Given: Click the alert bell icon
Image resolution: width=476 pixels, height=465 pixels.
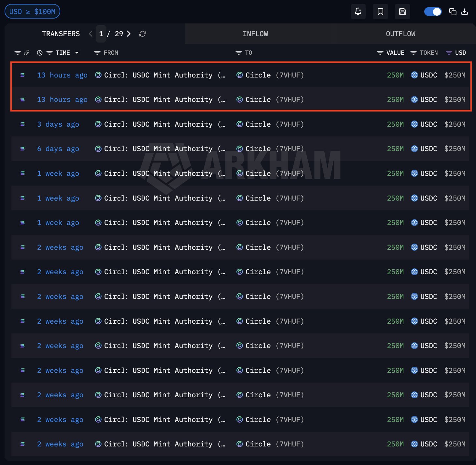Looking at the screenshot, I should (358, 12).
